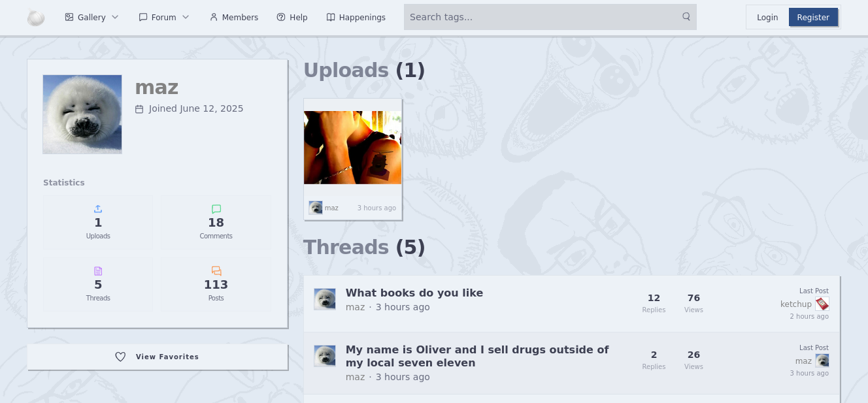
Task: Click the heart icon in View Favorites
Action: 120,357
